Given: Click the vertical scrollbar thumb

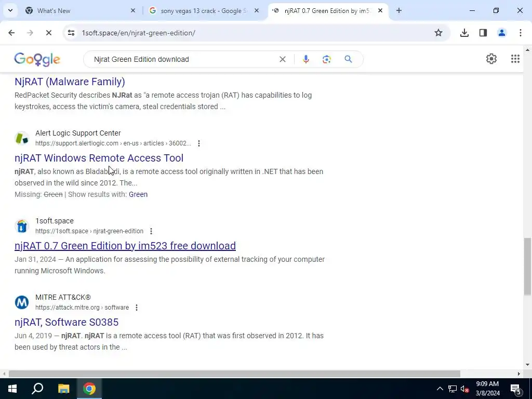Looking at the screenshot, I should coord(527,267).
